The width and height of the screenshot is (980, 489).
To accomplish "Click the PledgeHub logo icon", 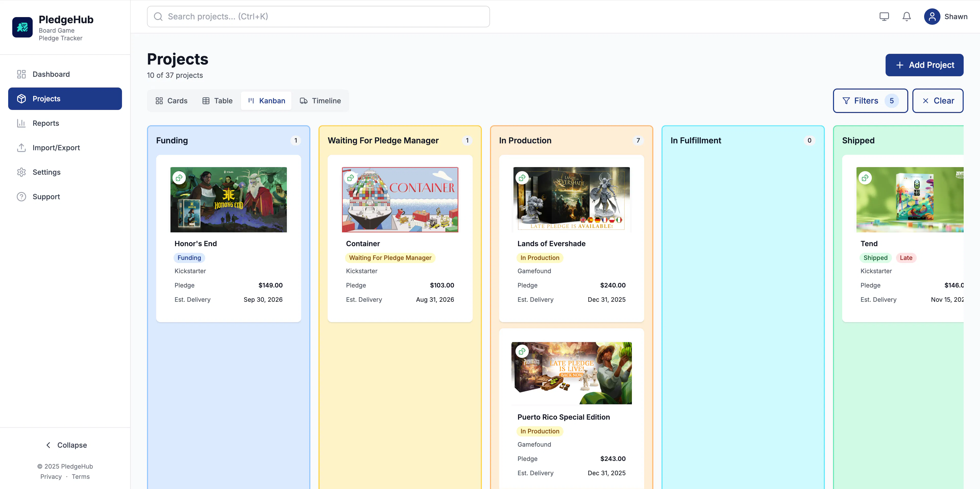I will pyautogui.click(x=22, y=27).
